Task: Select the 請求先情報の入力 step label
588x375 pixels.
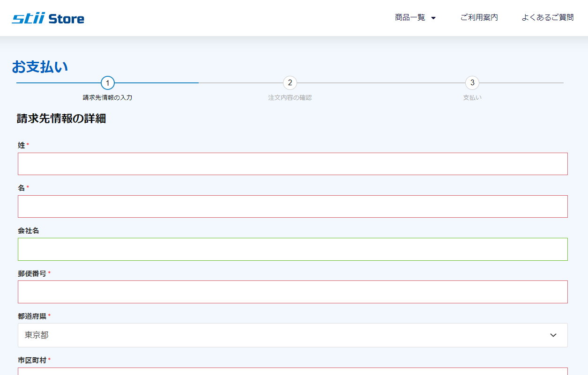Action: click(108, 98)
